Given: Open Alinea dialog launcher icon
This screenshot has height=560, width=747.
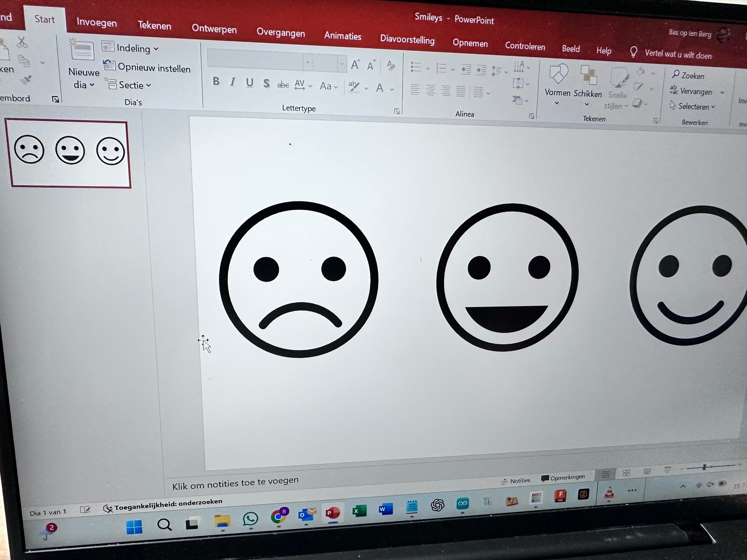Looking at the screenshot, I should click(531, 116).
